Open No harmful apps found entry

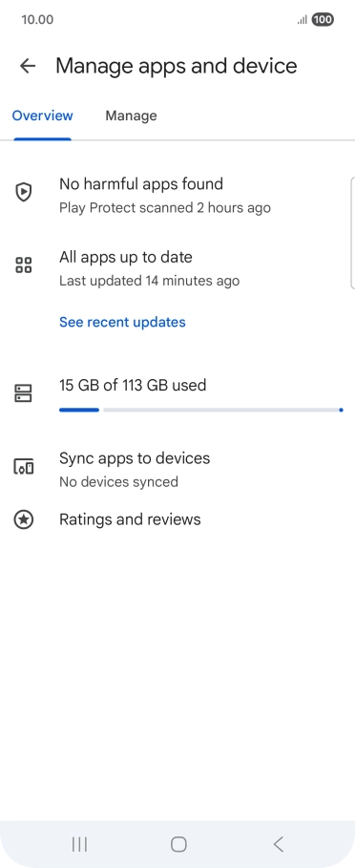[x=177, y=195]
